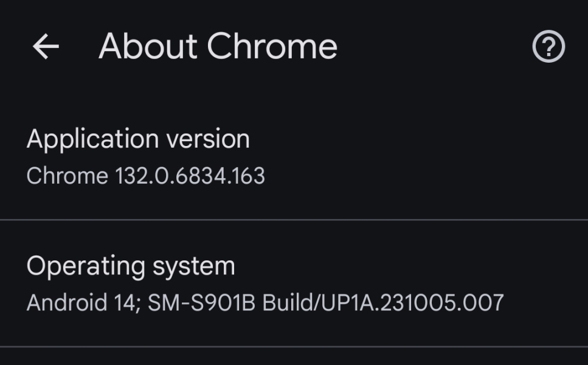Click the version number 132.0.6834.163
Screen dimensions: 588x365
pos(190,176)
